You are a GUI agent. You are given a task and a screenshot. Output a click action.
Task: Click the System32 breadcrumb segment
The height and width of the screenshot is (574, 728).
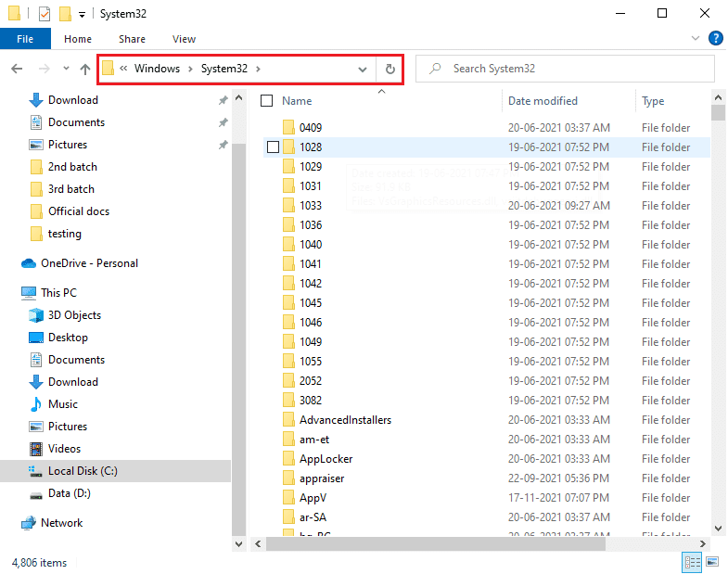click(224, 69)
